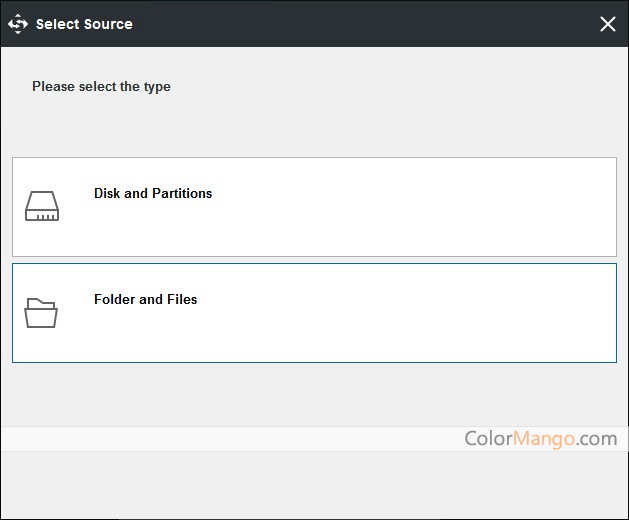Click the word "Disk" in first option
629x520 pixels.
(107, 193)
